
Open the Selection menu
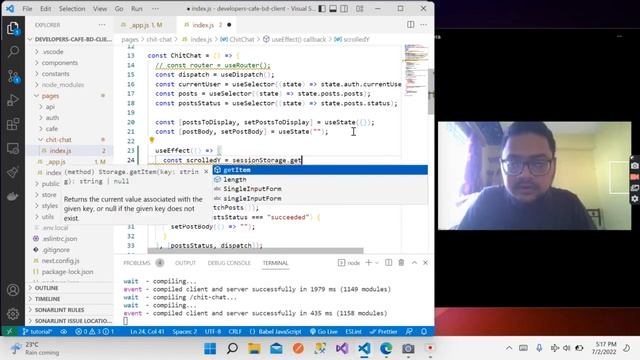[72, 9]
